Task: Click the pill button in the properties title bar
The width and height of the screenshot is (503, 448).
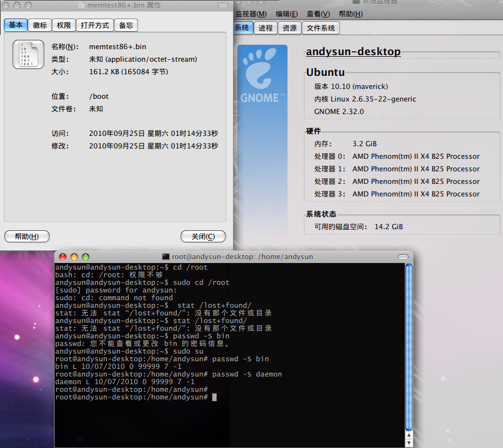Action: (223, 5)
